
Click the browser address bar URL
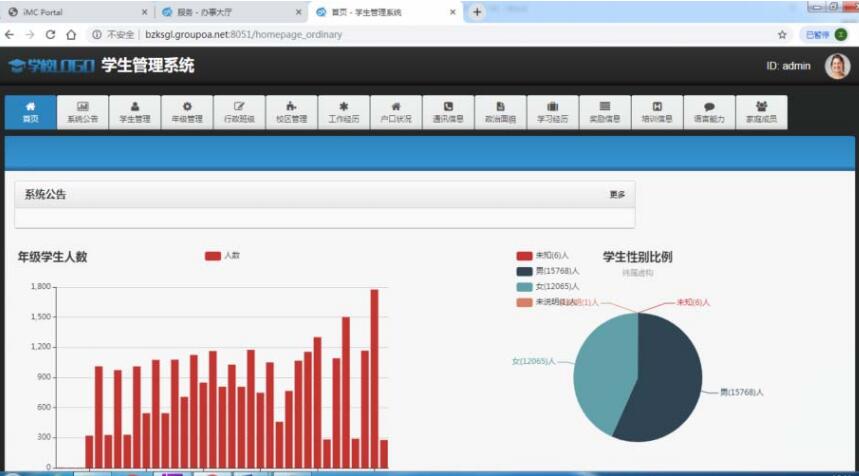pyautogui.click(x=243, y=34)
